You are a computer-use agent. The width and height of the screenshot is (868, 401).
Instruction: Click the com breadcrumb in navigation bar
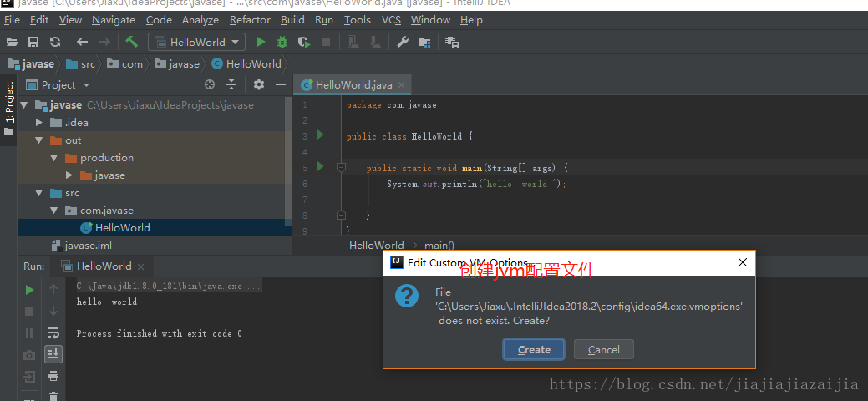click(125, 64)
